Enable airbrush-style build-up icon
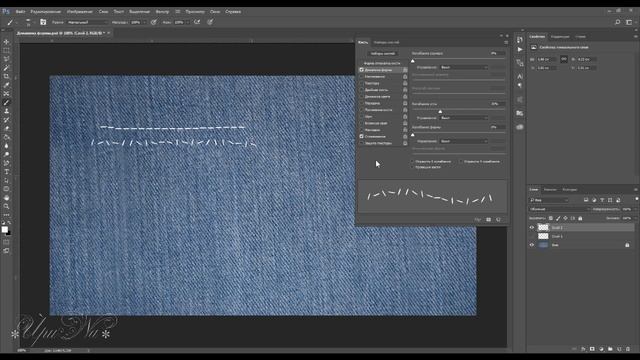640x360 pixels. pyautogui.click(x=197, y=22)
